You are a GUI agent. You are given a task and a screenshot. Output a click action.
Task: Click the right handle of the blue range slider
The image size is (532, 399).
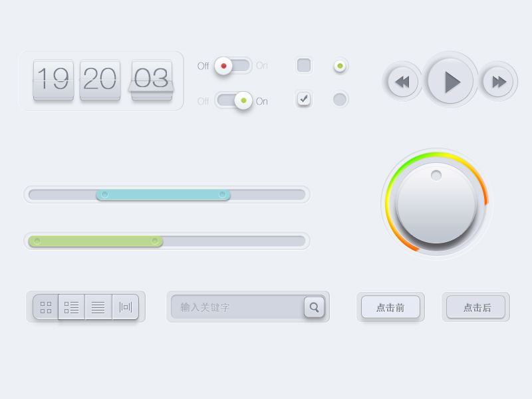click(x=222, y=194)
